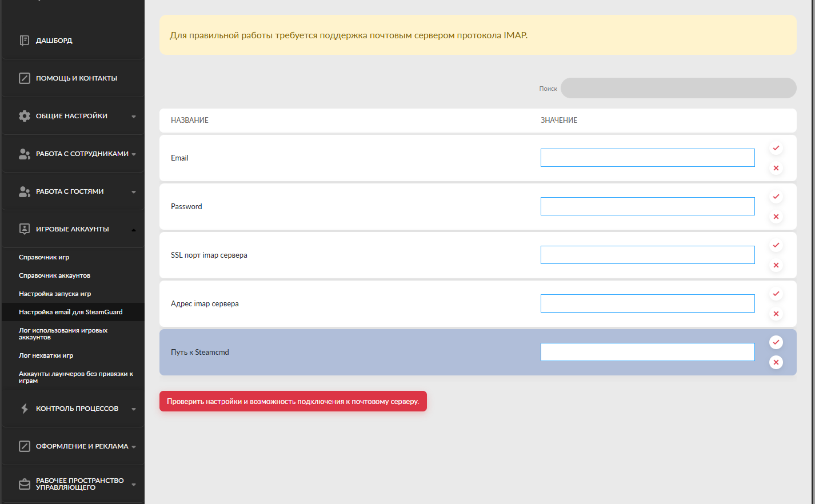Click the lightning icon for КОНТРОЛЬ ПРОЦЕССОВ
This screenshot has height=504, width=815.
pos(25,409)
